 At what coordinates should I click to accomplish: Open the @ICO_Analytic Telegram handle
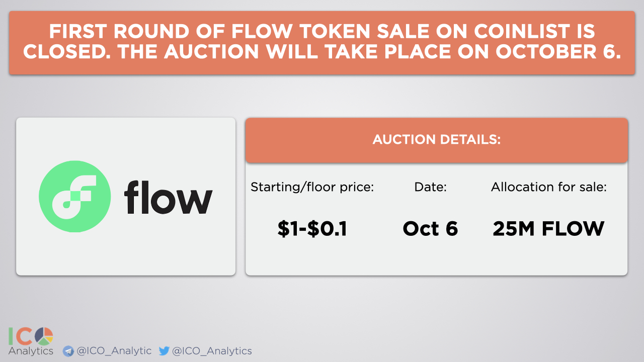[114, 351]
